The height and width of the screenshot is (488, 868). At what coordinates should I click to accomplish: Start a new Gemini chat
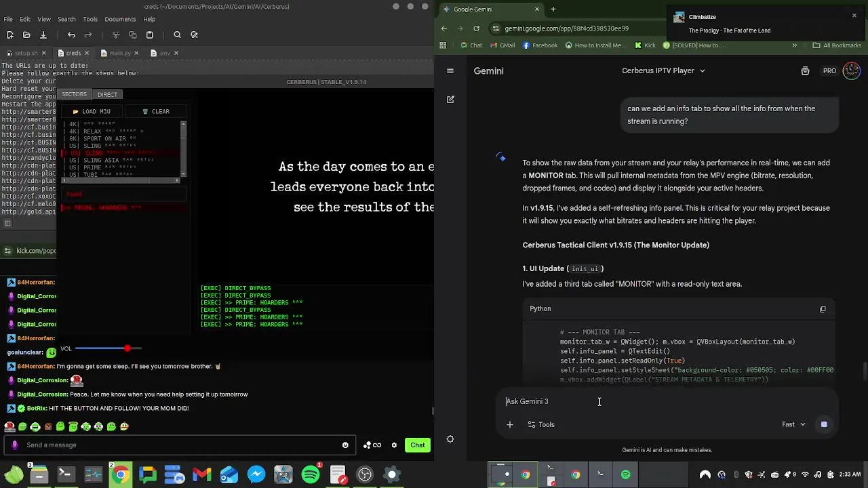tap(450, 99)
